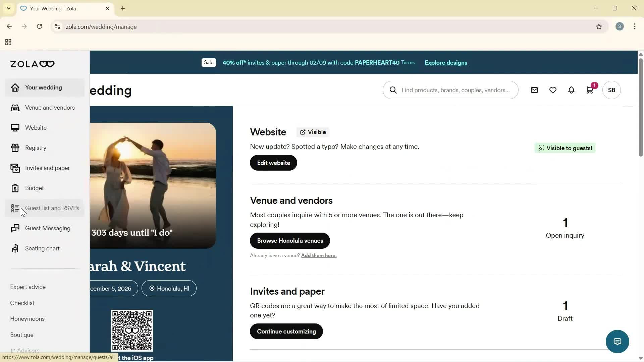Open the browser tab search chevron
The width and height of the screenshot is (644, 362).
coord(8,8)
